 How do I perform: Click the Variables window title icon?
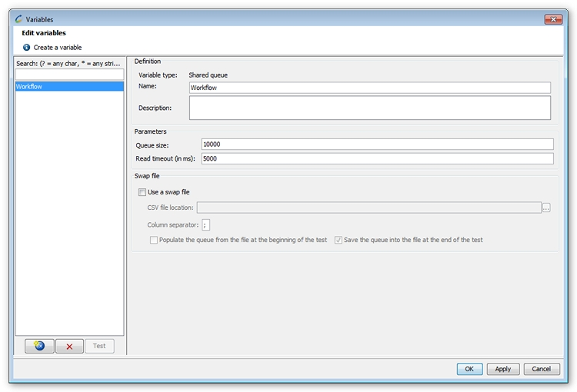tap(18, 19)
